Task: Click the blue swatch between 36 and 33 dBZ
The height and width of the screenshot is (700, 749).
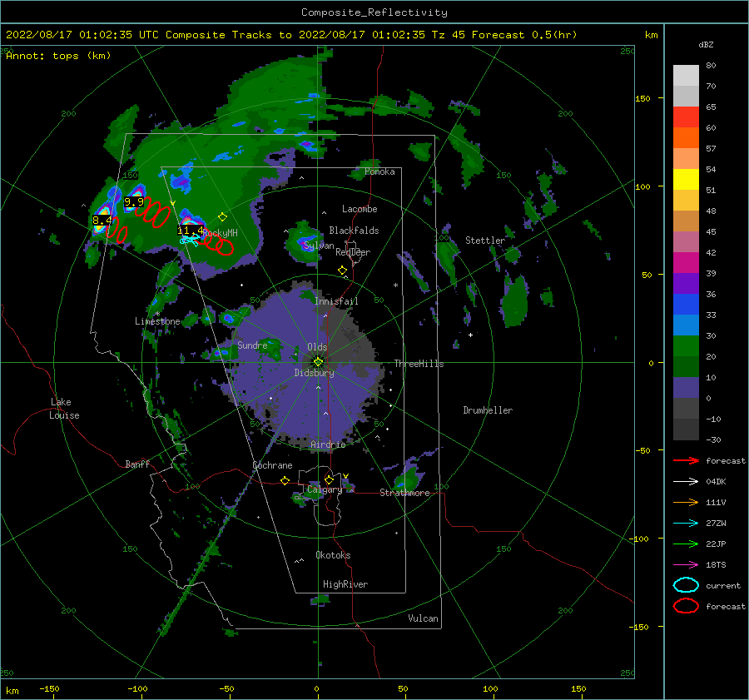Action: (686, 305)
